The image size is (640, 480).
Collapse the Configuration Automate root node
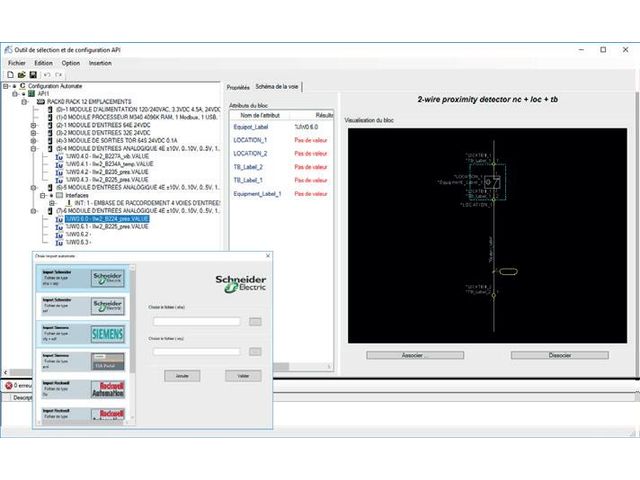[x=7, y=87]
